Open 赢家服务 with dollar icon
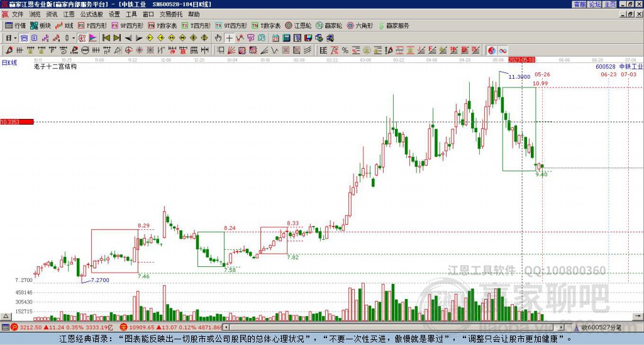Viewport: 644px width, 345px height. pos(394,25)
